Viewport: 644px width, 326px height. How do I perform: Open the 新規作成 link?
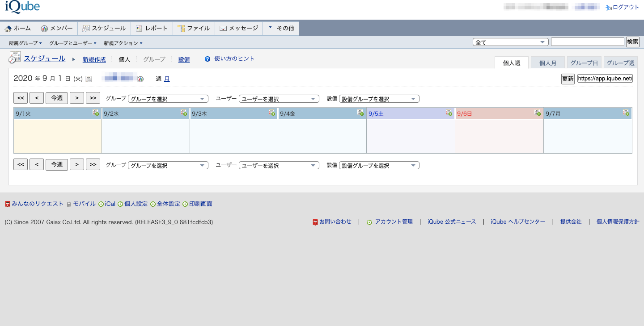pyautogui.click(x=94, y=59)
